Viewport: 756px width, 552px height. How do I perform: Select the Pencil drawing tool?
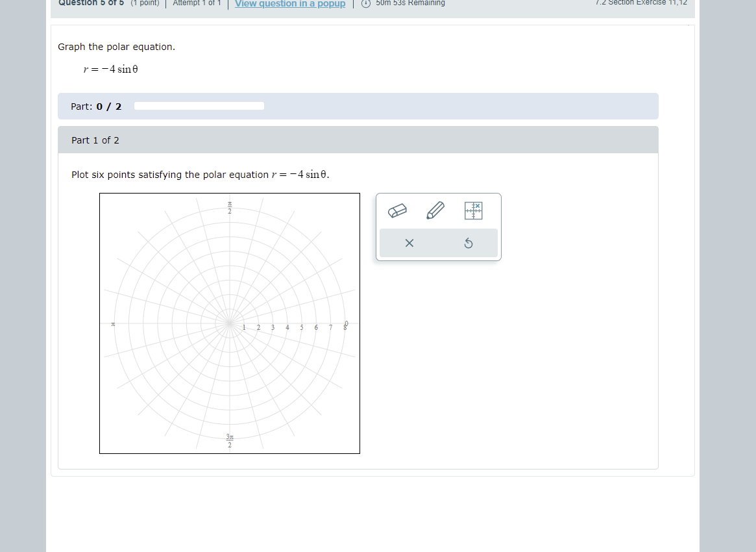[x=435, y=210]
